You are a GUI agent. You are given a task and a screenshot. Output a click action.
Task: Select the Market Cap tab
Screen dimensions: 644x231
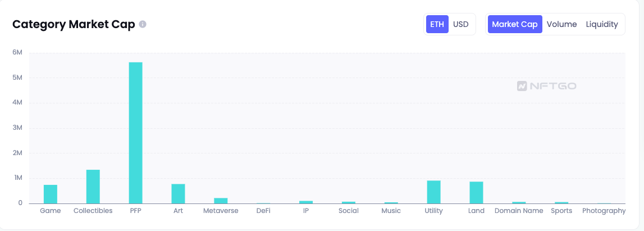click(x=515, y=24)
